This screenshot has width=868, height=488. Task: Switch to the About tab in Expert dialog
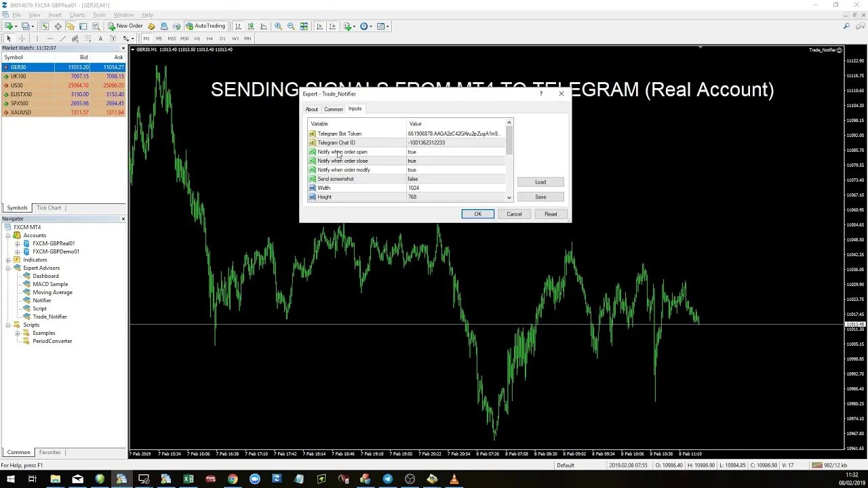[311, 109]
